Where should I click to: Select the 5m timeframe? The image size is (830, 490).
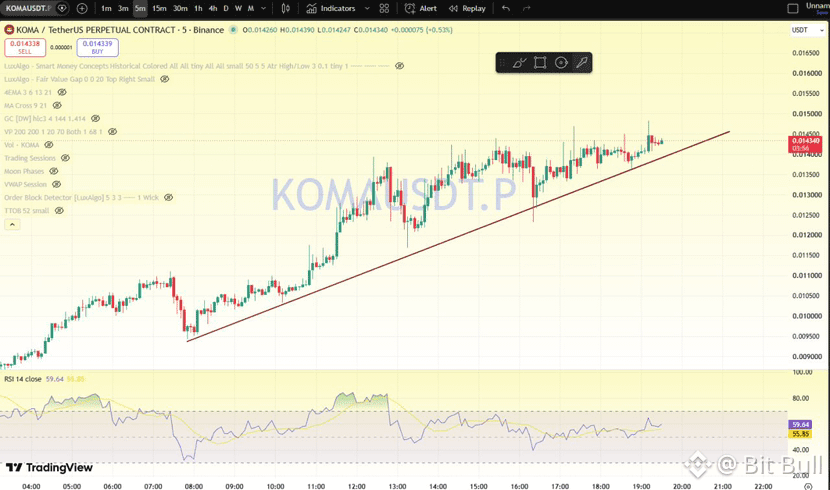pos(140,8)
